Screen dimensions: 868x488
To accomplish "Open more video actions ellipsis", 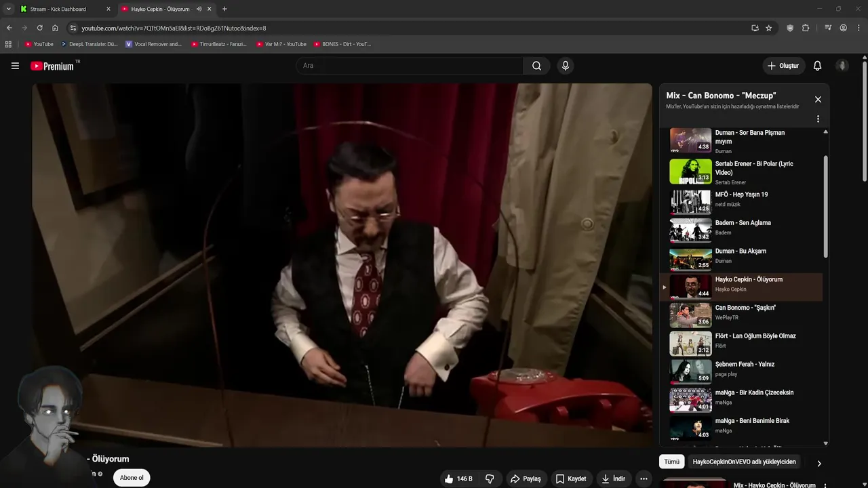I will (644, 479).
